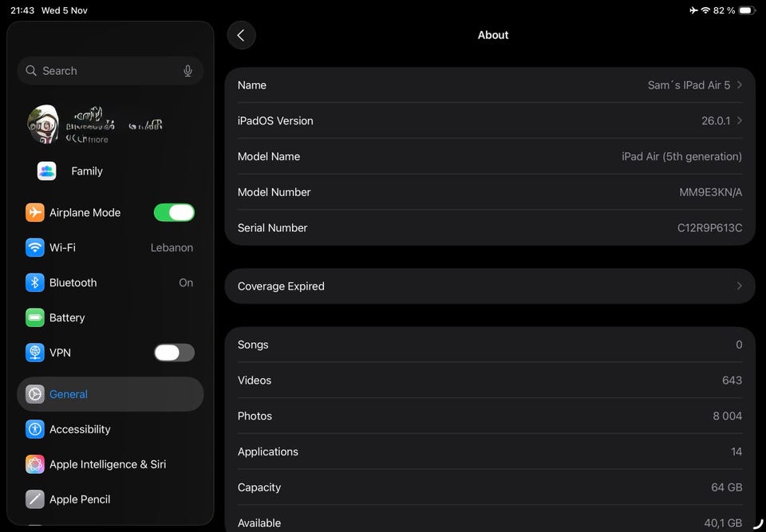Image resolution: width=766 pixels, height=532 pixels.
Task: Tap the Bluetooth On status
Action: pos(186,283)
